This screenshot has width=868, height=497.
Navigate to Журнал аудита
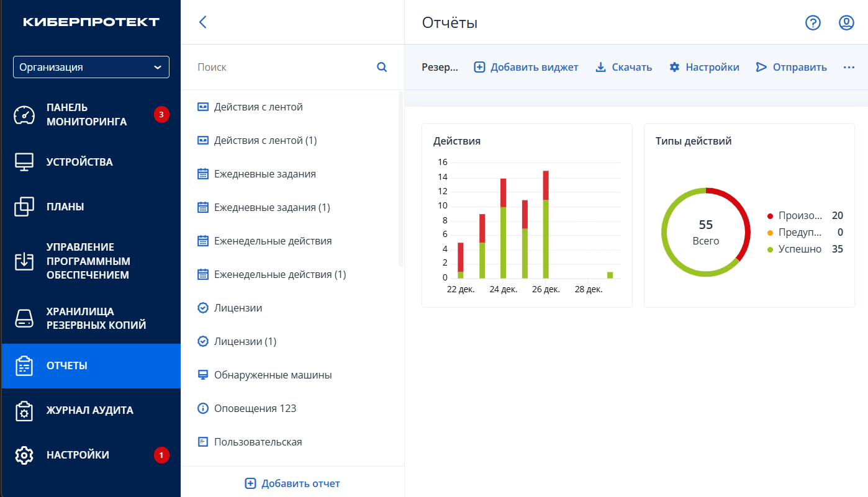pyautogui.click(x=91, y=410)
